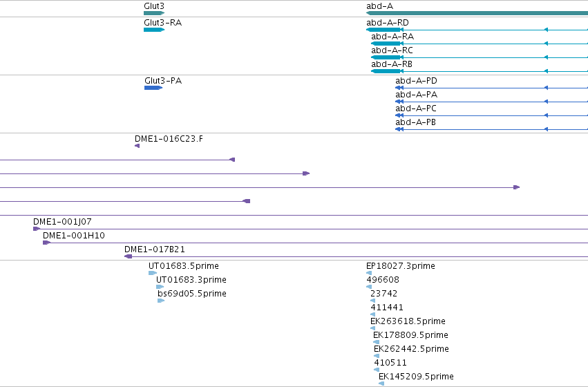Click the abd-A-RB label text
Viewport: 588px width, 387px height.
click(392, 64)
